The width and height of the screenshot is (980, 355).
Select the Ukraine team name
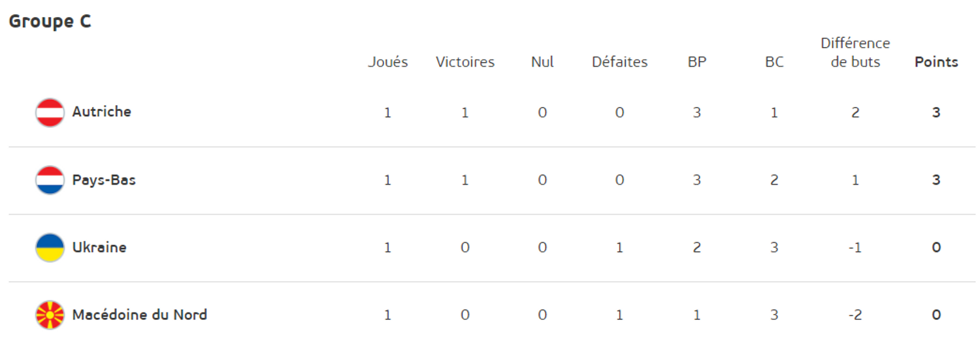pos(99,247)
